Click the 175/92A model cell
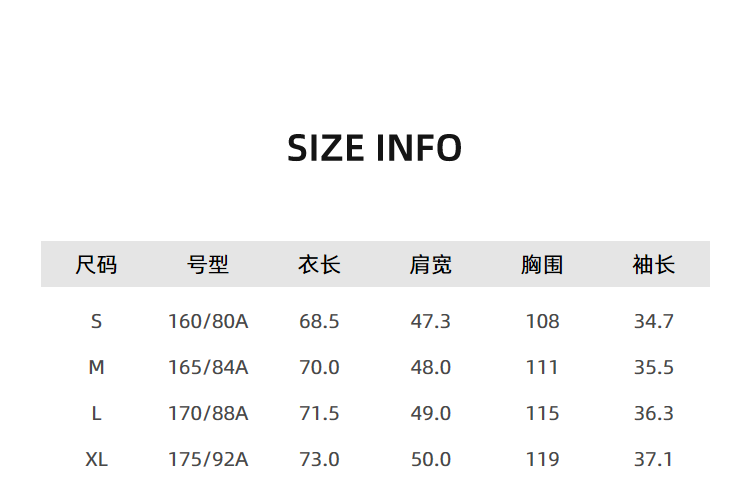 point(208,459)
